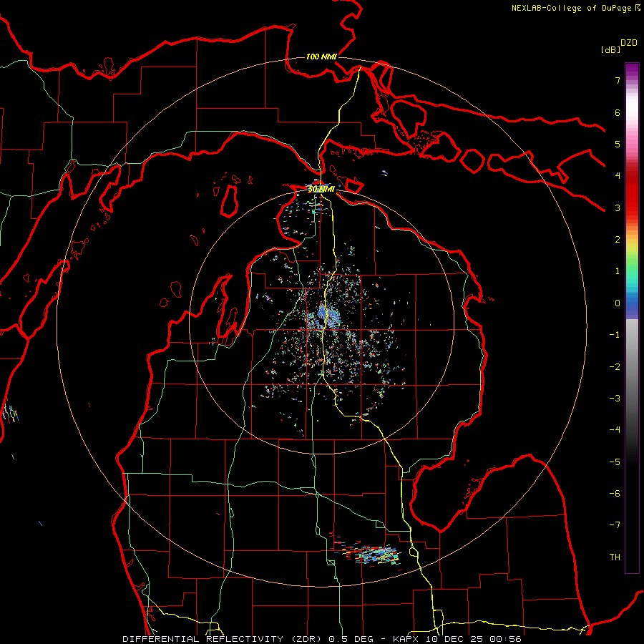The height and width of the screenshot is (644, 644).
Task: Click DIFFERENTIAL REFLECTIVITY (ZDR) caption text
Action: pyautogui.click(x=223, y=639)
